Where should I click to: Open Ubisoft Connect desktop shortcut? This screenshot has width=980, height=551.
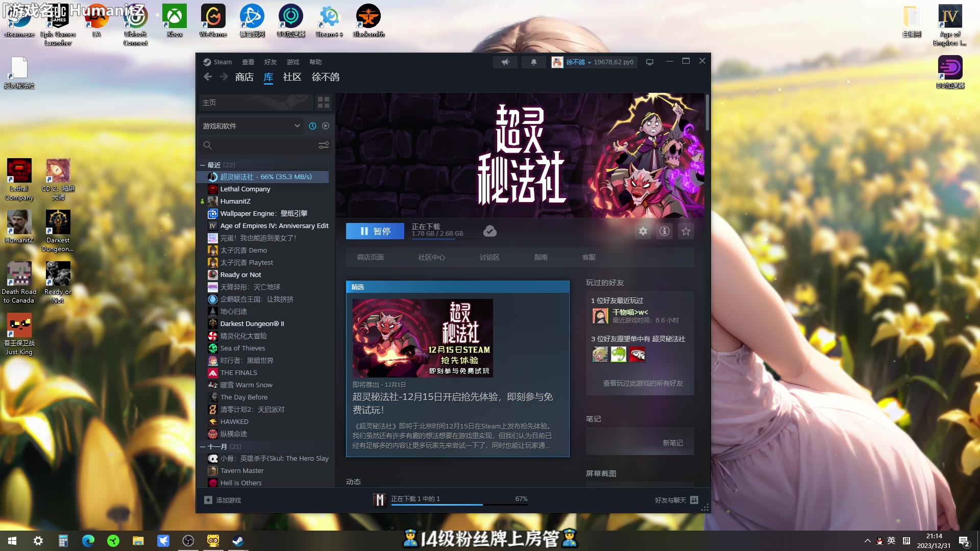pyautogui.click(x=135, y=24)
